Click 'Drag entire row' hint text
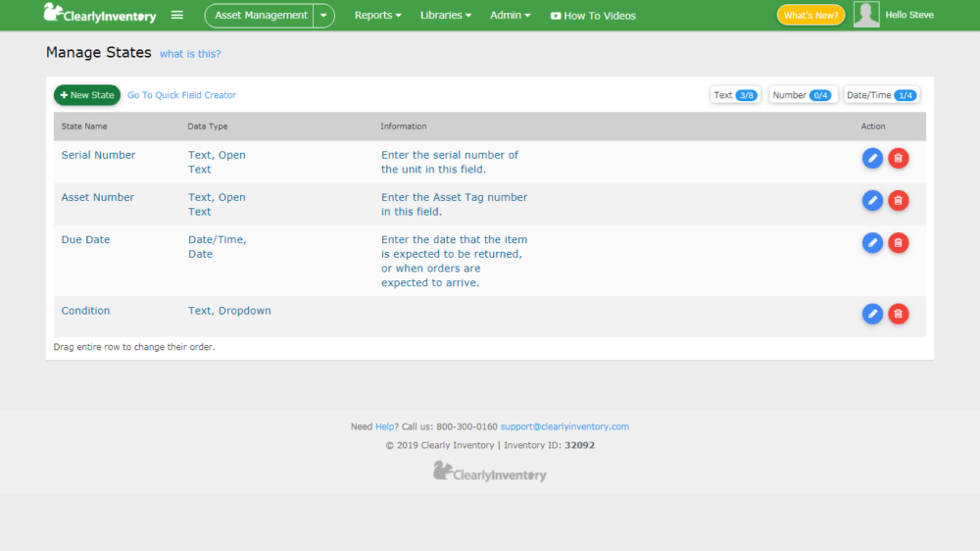This screenshot has height=551, width=980. click(x=134, y=347)
